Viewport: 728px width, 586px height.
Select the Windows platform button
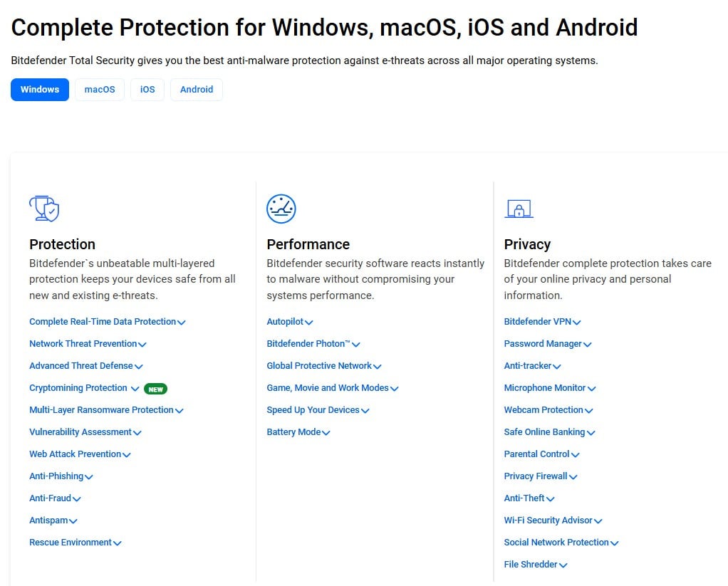coord(40,90)
